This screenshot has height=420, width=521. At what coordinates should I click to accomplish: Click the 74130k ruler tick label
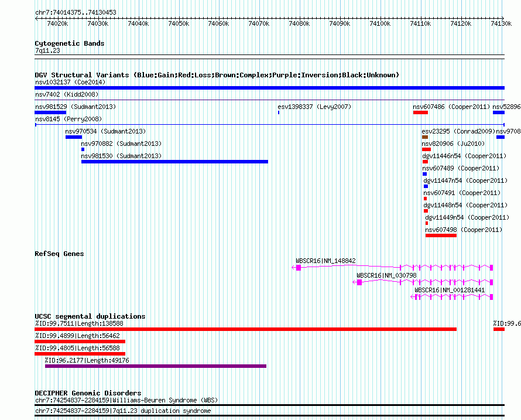coord(501,23)
